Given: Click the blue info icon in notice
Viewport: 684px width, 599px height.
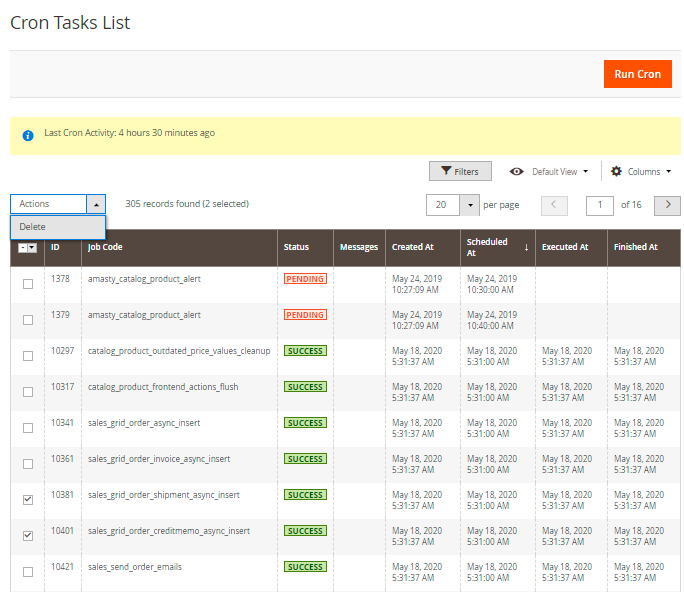Looking at the screenshot, I should [28, 134].
